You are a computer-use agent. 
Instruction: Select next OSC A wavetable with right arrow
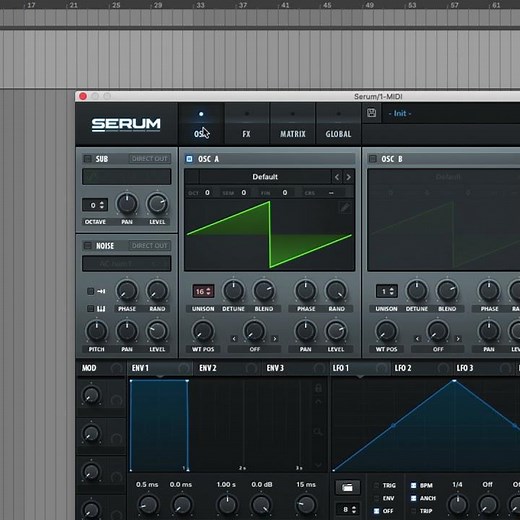coord(348,177)
